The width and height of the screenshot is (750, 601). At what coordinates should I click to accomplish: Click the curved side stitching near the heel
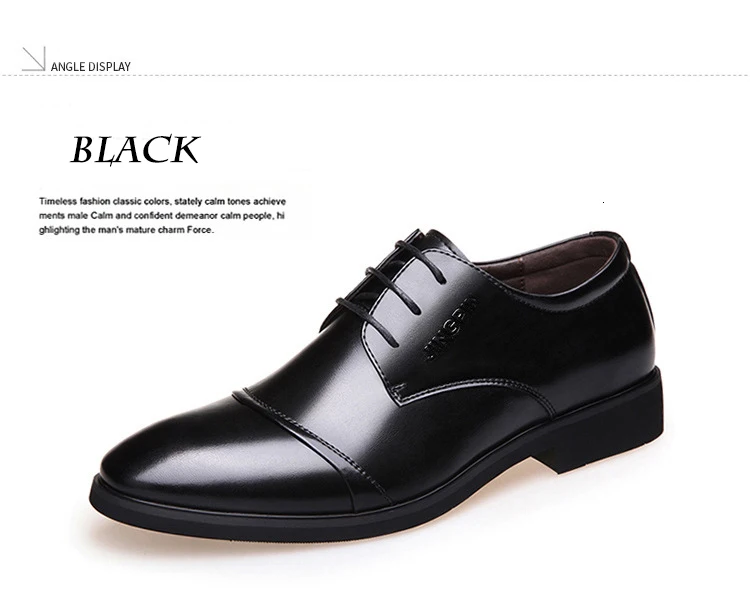[476, 390]
